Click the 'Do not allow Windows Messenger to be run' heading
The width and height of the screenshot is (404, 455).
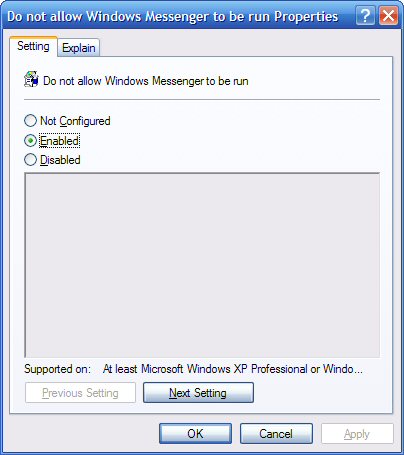(x=146, y=81)
